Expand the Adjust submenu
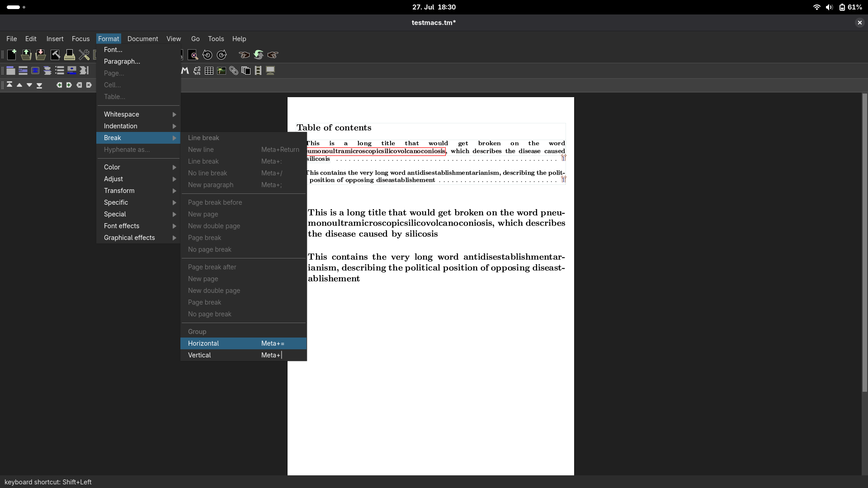 138,179
